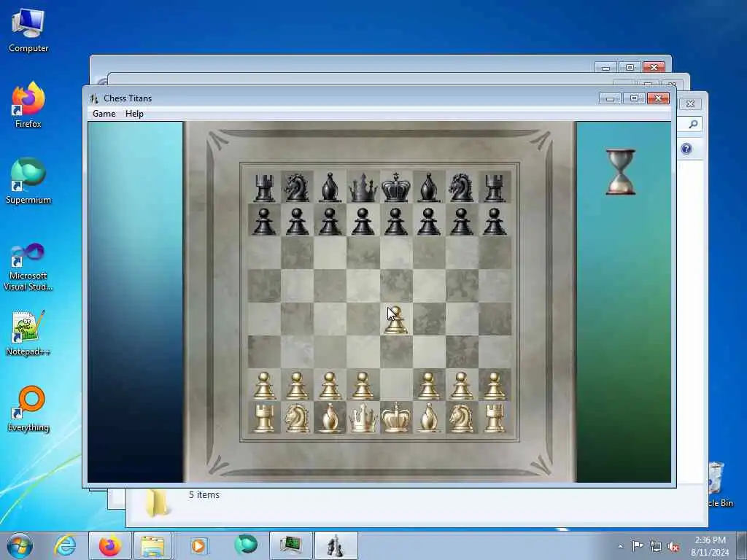Switch to Firefox on the taskbar
The width and height of the screenshot is (747, 560).
click(x=110, y=545)
